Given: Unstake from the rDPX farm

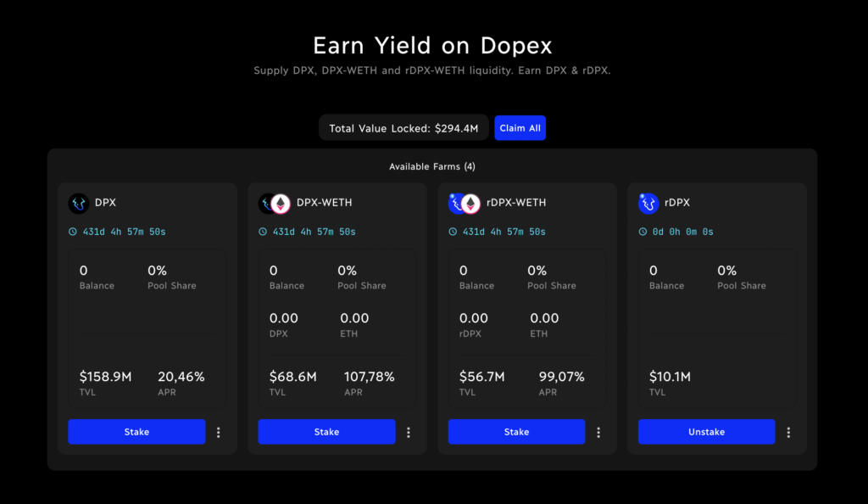Looking at the screenshot, I should coord(706,432).
